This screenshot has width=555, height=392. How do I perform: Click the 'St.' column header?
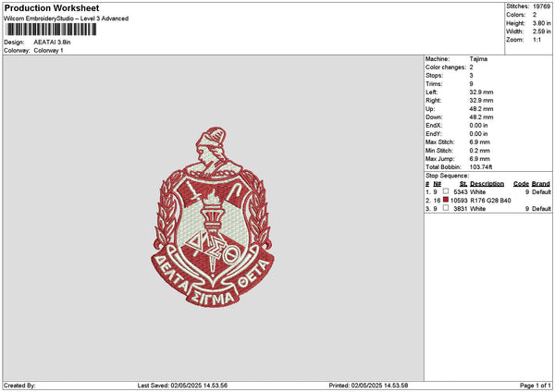coord(463,184)
